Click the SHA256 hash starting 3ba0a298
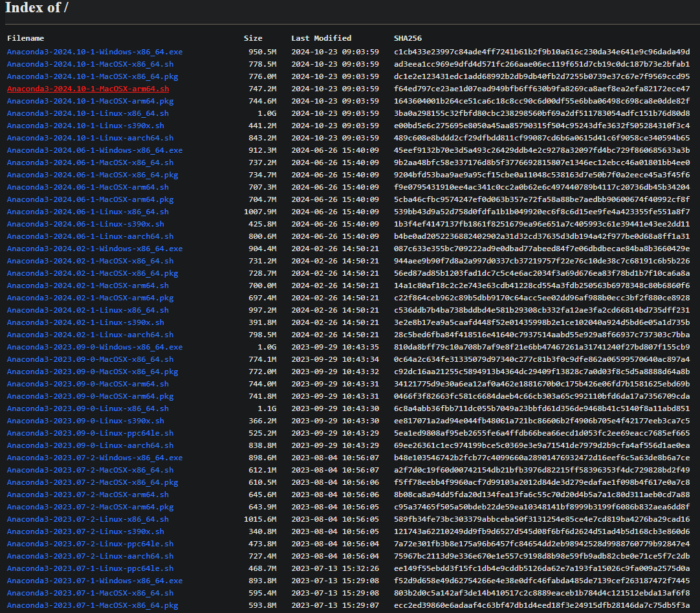The width and height of the screenshot is (700, 613). [x=542, y=113]
